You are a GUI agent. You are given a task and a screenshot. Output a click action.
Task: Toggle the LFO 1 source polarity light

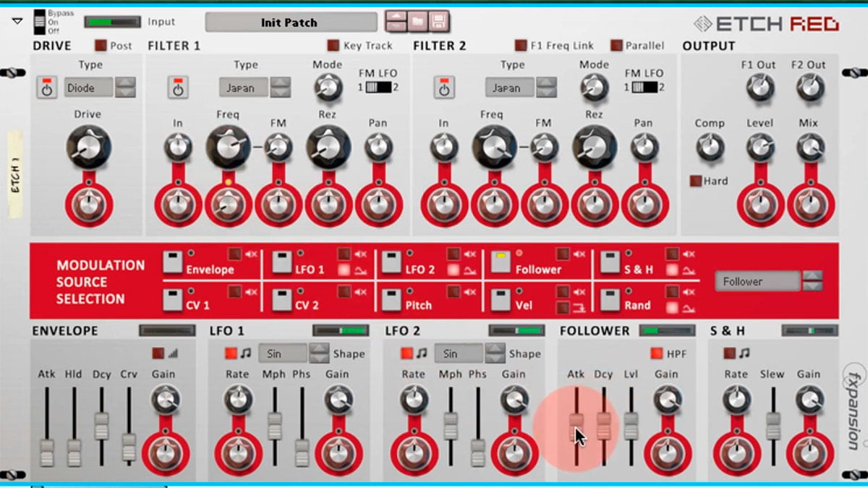pos(344,270)
